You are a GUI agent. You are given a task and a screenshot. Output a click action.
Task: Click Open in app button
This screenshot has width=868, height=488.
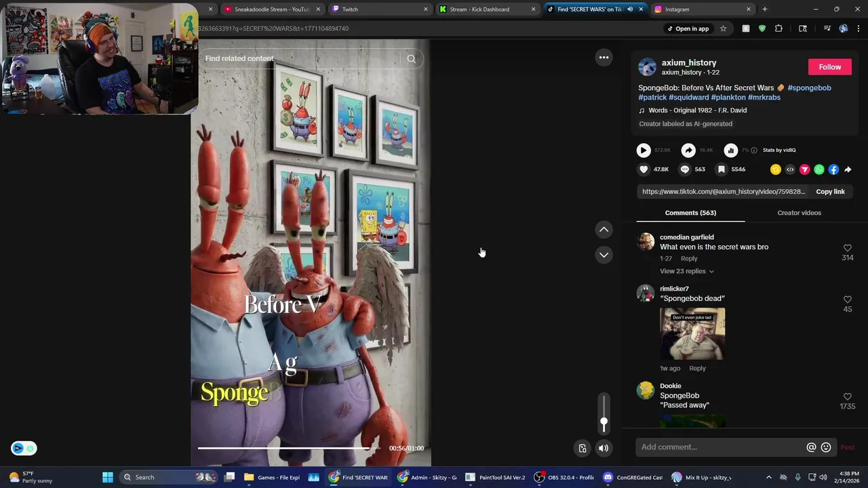688,28
